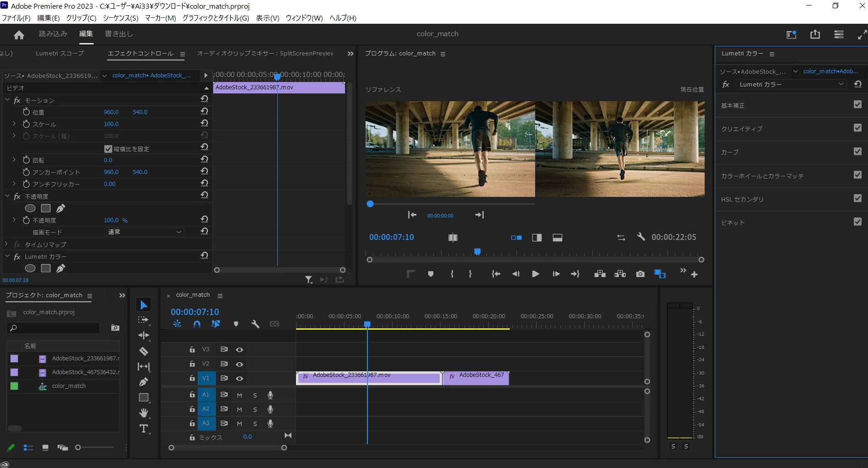Uncheck the ビネット section checkbox
The width and height of the screenshot is (868, 468).
coord(857,222)
